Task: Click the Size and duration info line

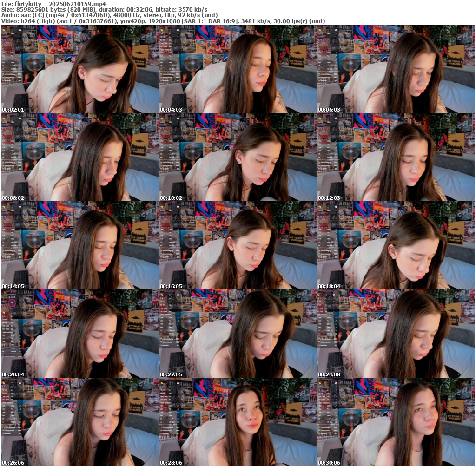Action: 105,9
